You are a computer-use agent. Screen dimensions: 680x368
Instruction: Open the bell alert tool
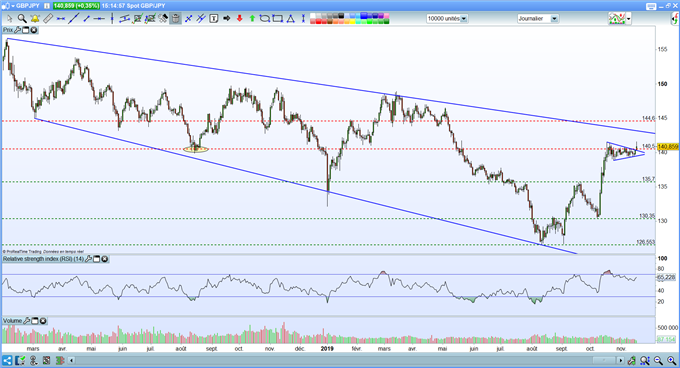(35, 19)
